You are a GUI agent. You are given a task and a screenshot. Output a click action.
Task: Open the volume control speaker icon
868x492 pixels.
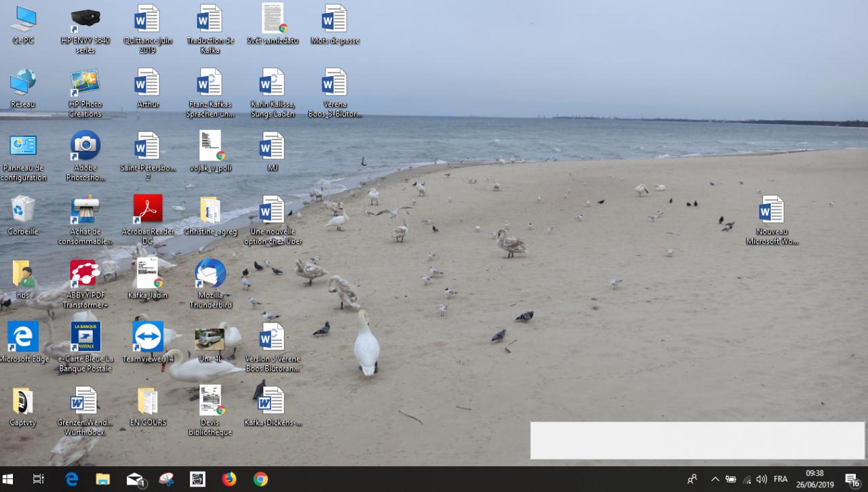[762, 479]
